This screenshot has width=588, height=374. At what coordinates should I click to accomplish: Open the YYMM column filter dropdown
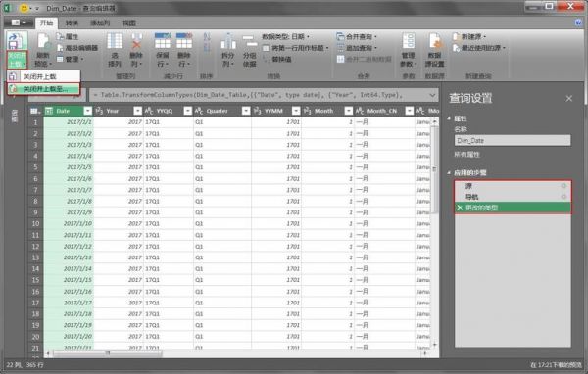coord(296,111)
